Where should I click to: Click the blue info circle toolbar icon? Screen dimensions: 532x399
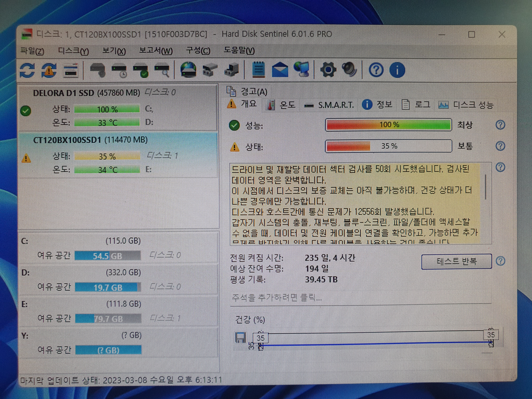pyautogui.click(x=397, y=70)
